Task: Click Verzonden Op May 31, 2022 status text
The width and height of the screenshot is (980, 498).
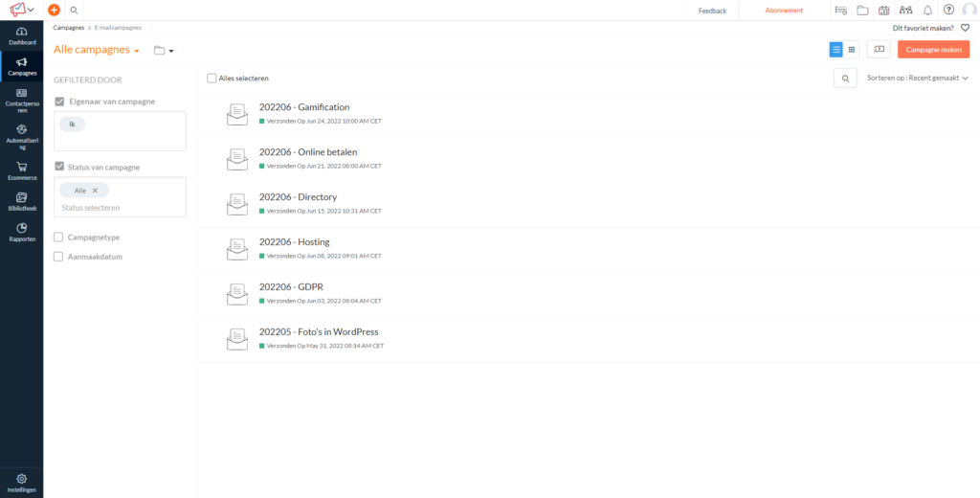Action: click(x=325, y=346)
